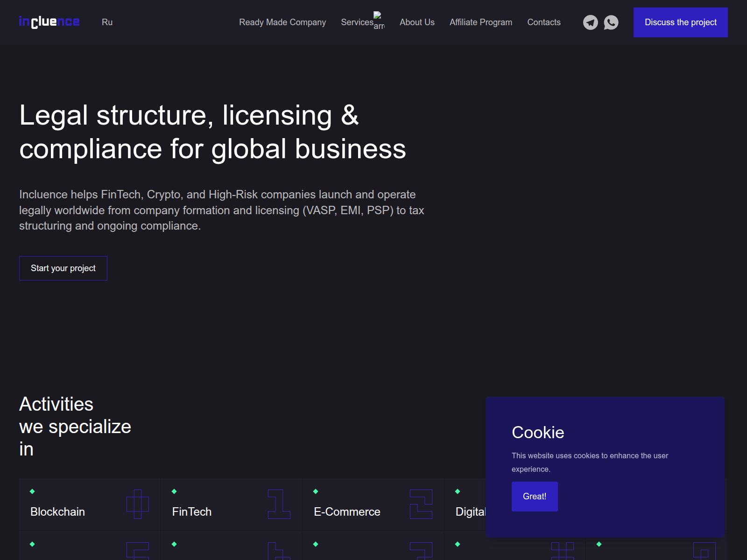Screen dimensions: 747x560
Task: Click the Cookie banner title
Action: click(x=538, y=433)
